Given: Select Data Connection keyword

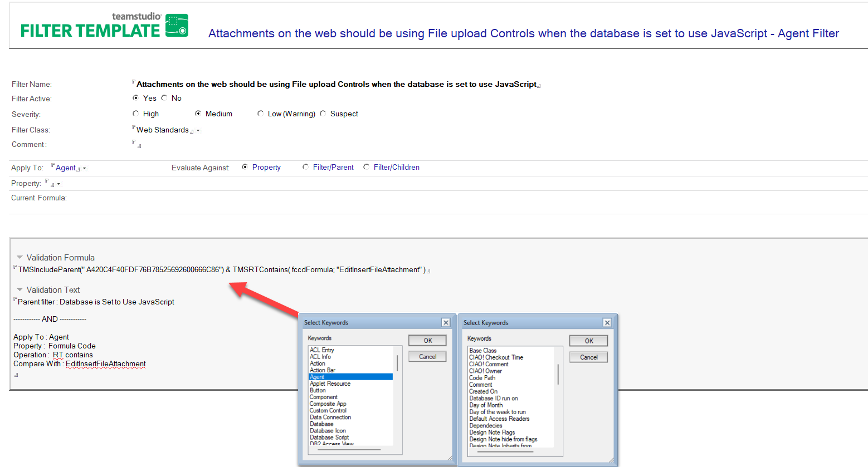Looking at the screenshot, I should coord(330,417).
